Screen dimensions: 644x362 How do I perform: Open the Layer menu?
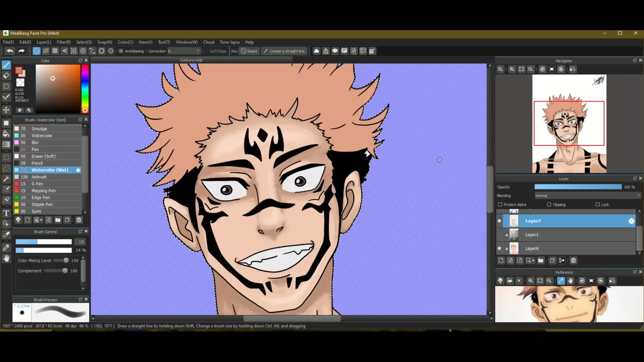(x=44, y=42)
